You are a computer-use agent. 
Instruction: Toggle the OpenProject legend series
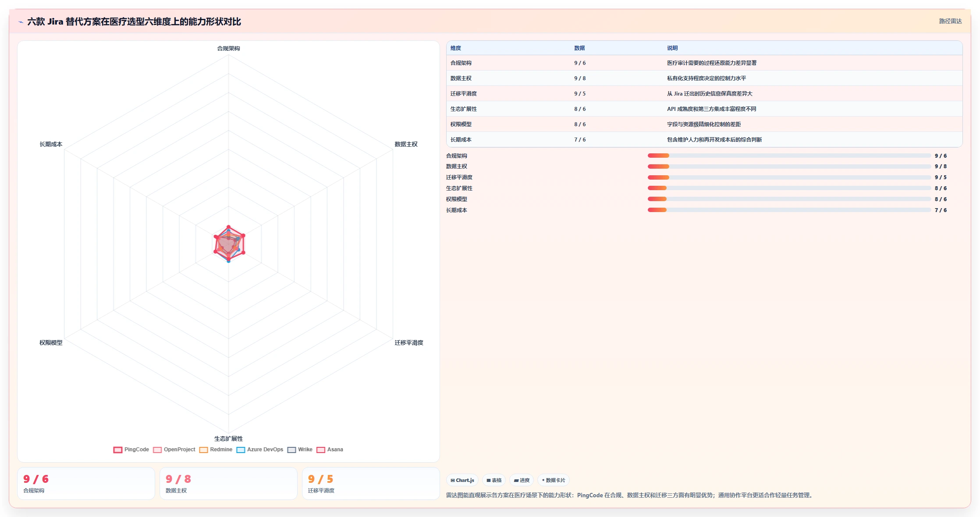click(x=174, y=450)
